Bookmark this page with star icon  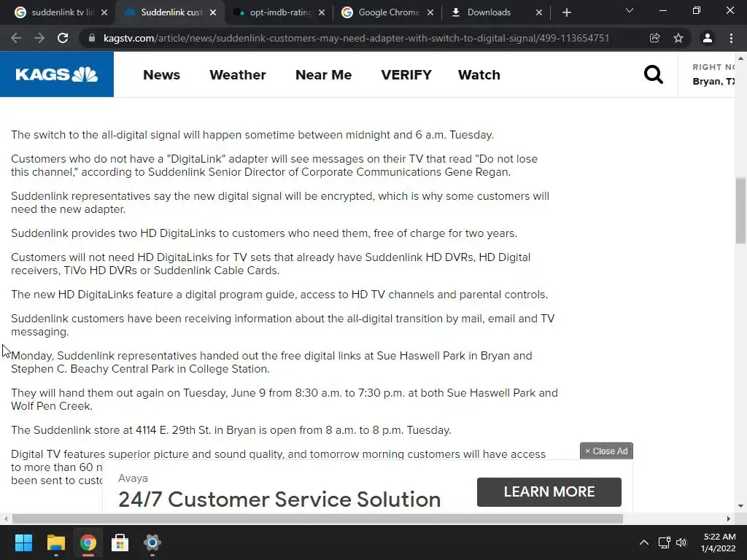tap(678, 38)
